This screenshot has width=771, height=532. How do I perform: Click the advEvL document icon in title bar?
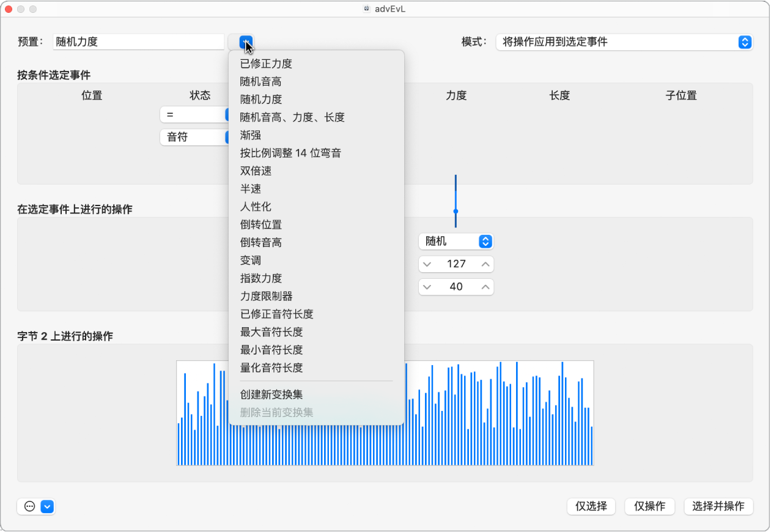pyautogui.click(x=366, y=9)
